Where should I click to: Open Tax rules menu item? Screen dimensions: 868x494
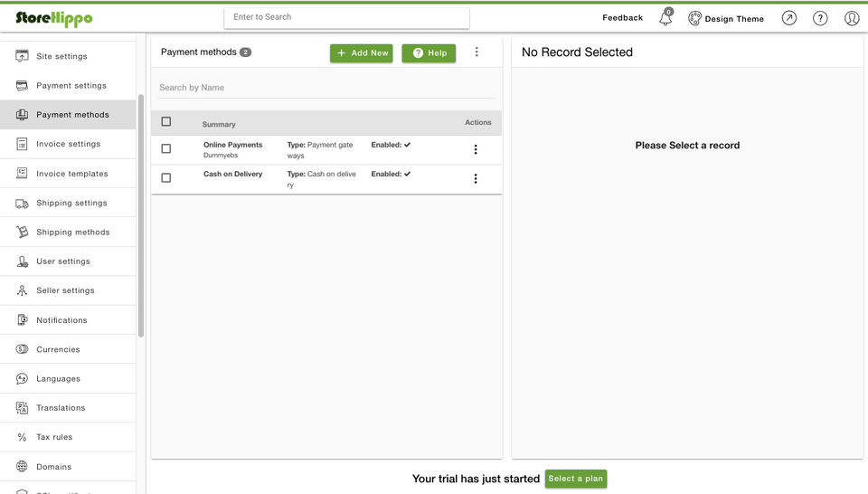coord(54,437)
